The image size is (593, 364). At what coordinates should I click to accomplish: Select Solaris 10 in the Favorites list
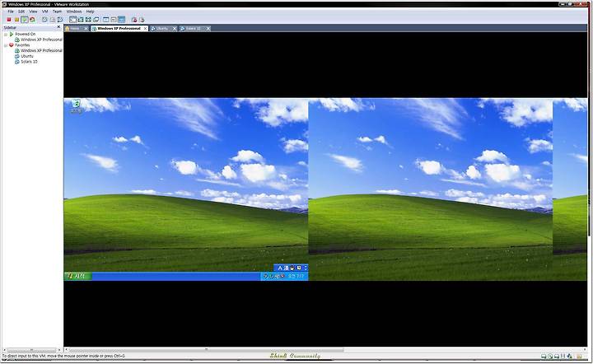pyautogui.click(x=29, y=61)
